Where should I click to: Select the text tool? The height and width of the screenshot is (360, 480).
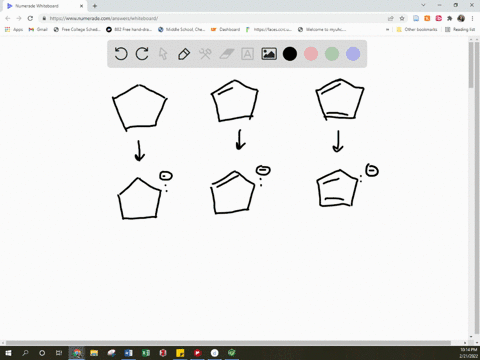click(x=247, y=54)
